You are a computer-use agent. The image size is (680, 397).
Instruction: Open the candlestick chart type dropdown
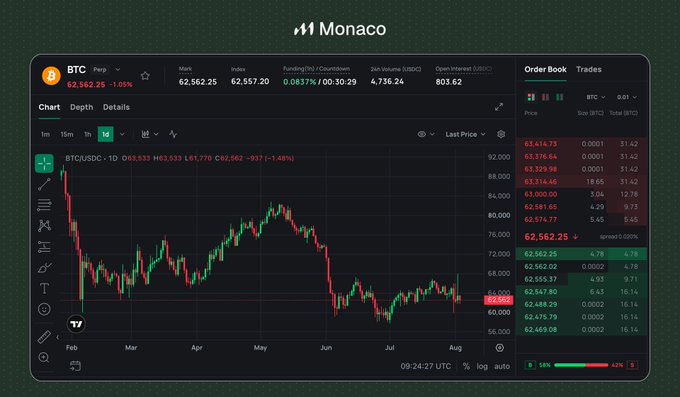tap(149, 134)
